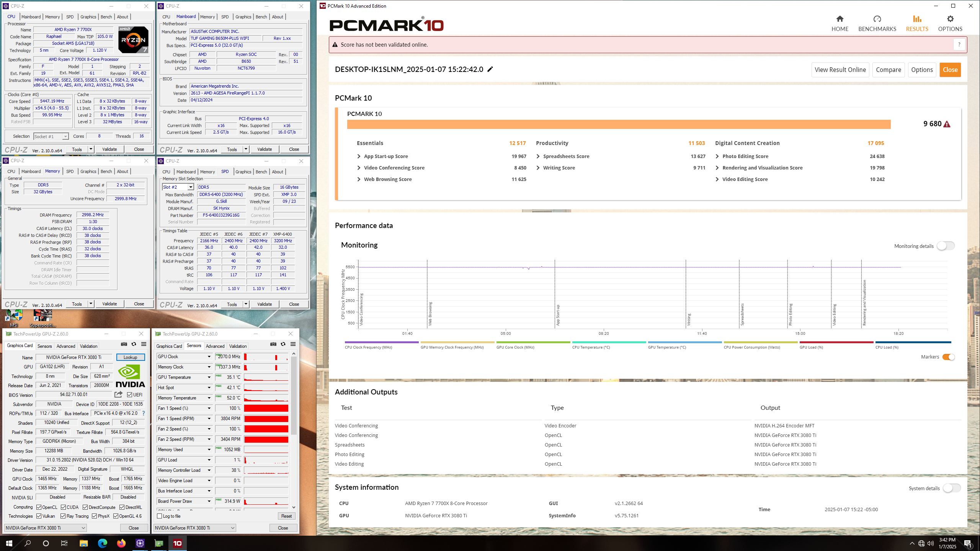Toggle the Monitoring details switch

coord(946,246)
